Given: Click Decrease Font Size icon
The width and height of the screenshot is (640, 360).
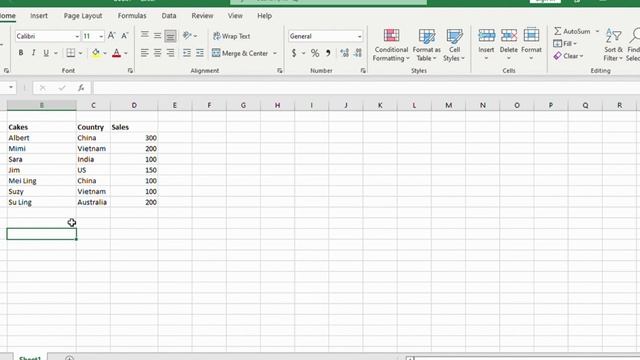Looking at the screenshot, I should 125,36.
